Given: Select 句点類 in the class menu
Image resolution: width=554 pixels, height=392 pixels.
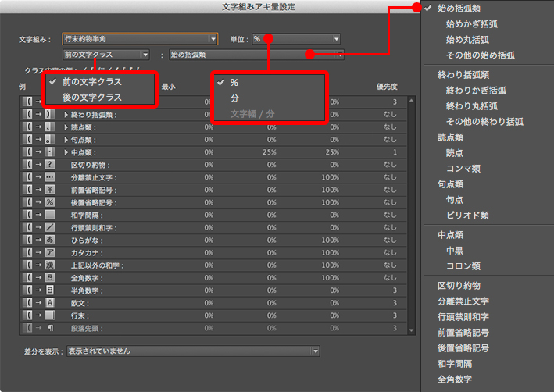Looking at the screenshot, I should click(451, 184).
